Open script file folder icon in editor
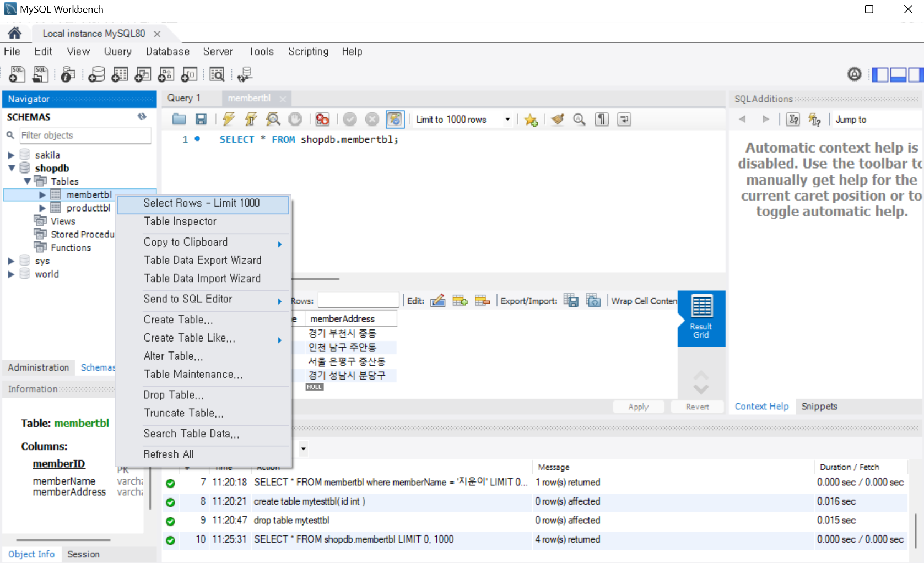The height and width of the screenshot is (563, 924). point(179,119)
